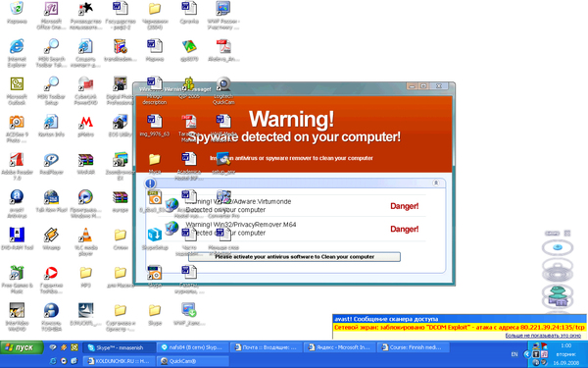Launch the Microsoft Outlook desktop icon
The image size is (588, 368).
(x=17, y=83)
